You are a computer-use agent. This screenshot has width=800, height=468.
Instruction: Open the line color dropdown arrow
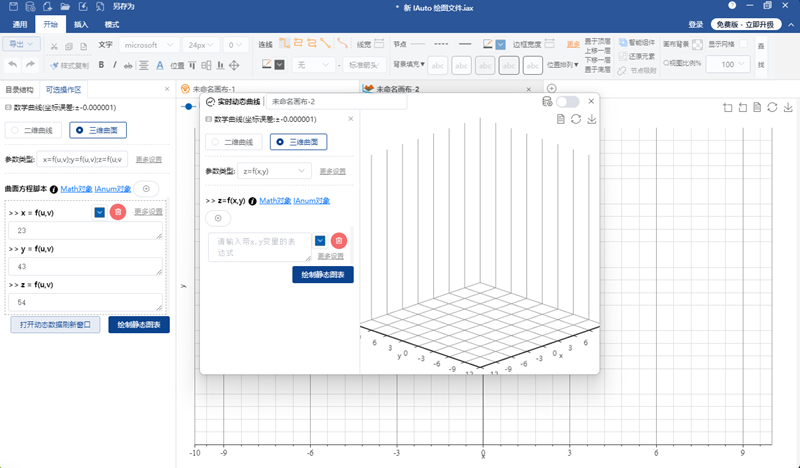tap(279, 65)
